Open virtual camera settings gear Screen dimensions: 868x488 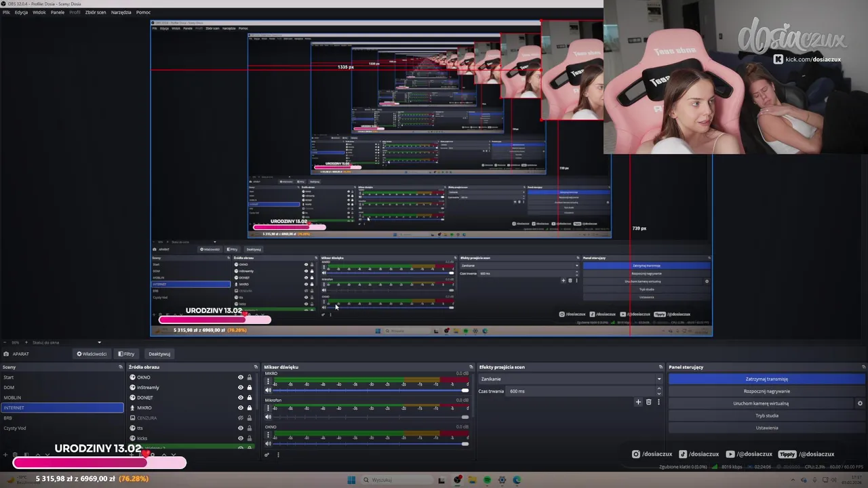[x=860, y=403]
